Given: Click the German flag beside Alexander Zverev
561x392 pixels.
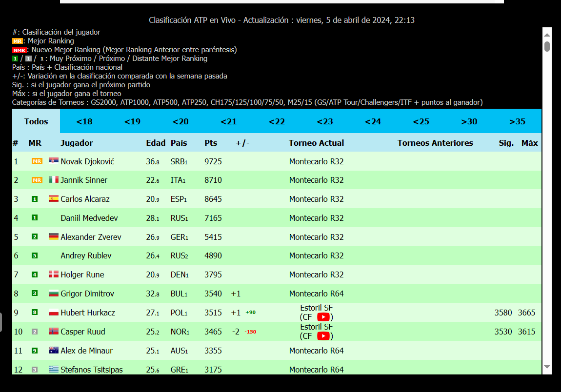Looking at the screenshot, I should [54, 236].
